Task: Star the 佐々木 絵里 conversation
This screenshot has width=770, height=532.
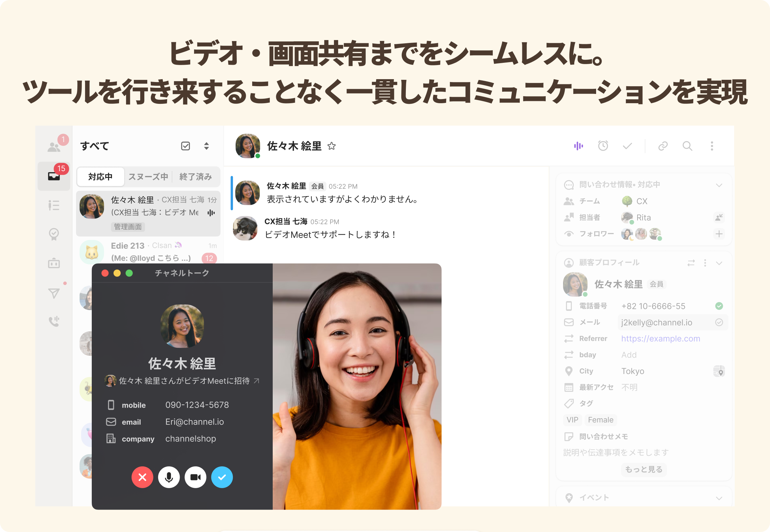Action: (x=331, y=146)
